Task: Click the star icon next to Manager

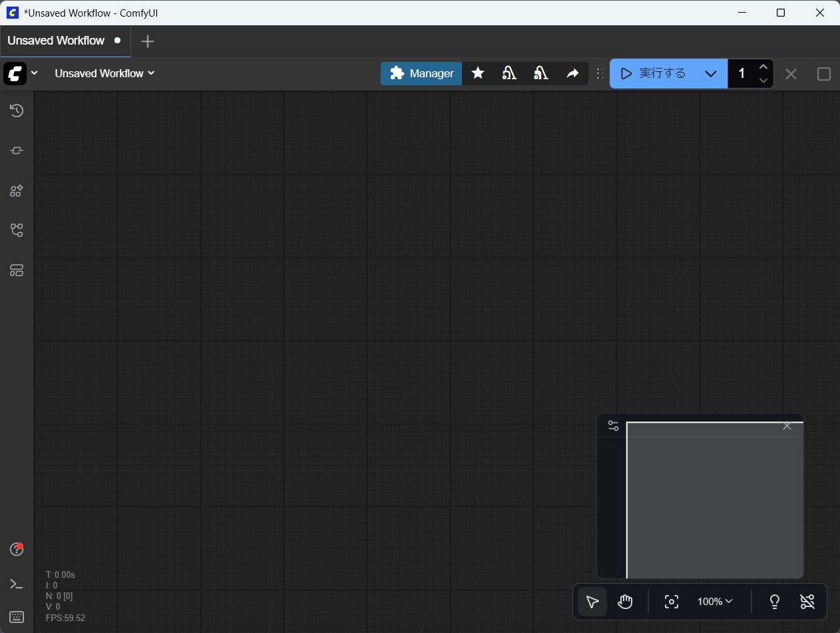Action: [478, 73]
